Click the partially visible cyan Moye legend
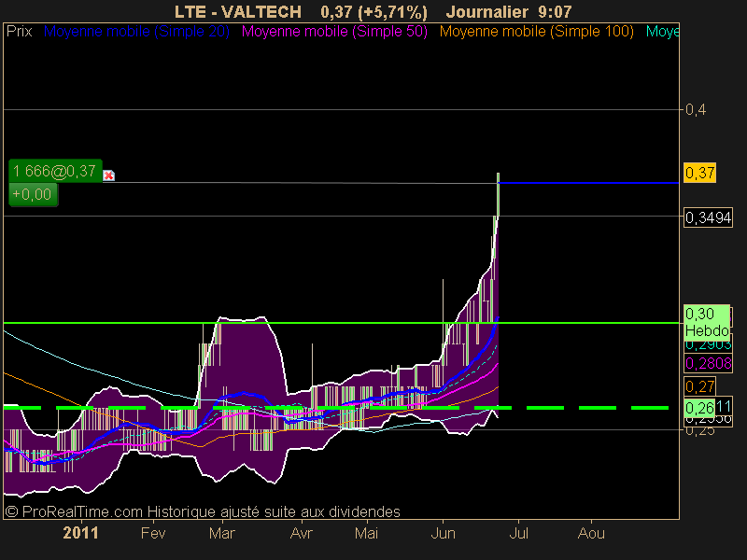 pyautogui.click(x=662, y=32)
